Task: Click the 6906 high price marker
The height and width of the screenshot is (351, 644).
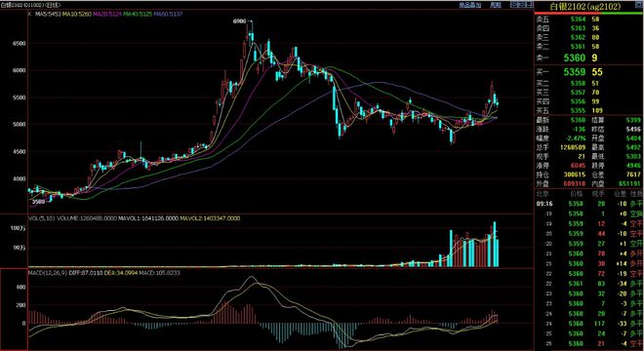Action: (x=239, y=20)
